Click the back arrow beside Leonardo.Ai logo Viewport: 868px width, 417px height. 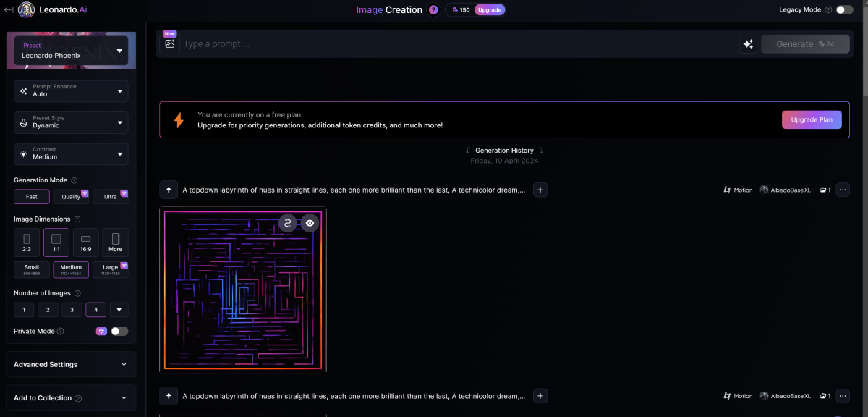(9, 10)
